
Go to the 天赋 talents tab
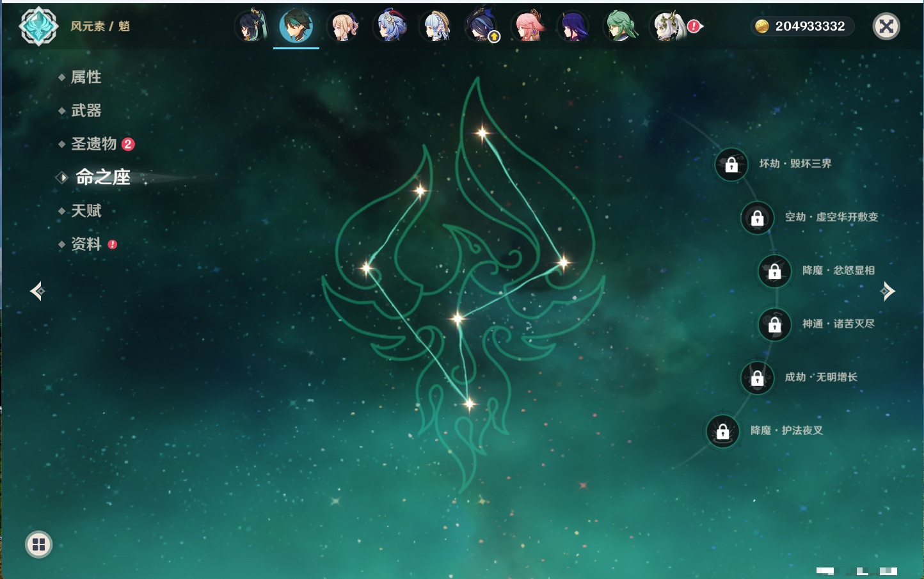point(86,210)
